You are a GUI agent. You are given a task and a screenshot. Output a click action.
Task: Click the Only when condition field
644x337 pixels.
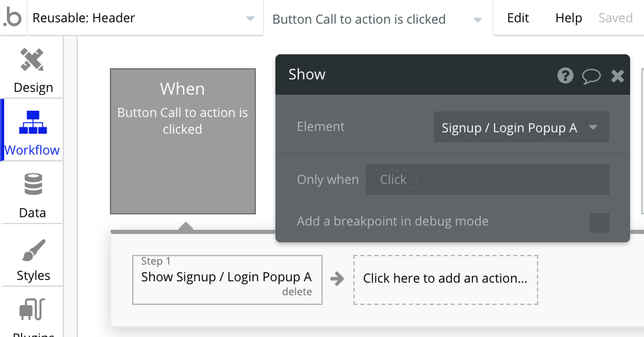(x=487, y=180)
